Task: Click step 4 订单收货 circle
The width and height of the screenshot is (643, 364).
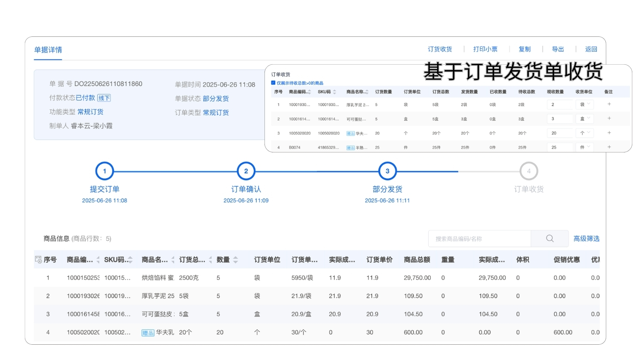Action: click(529, 171)
